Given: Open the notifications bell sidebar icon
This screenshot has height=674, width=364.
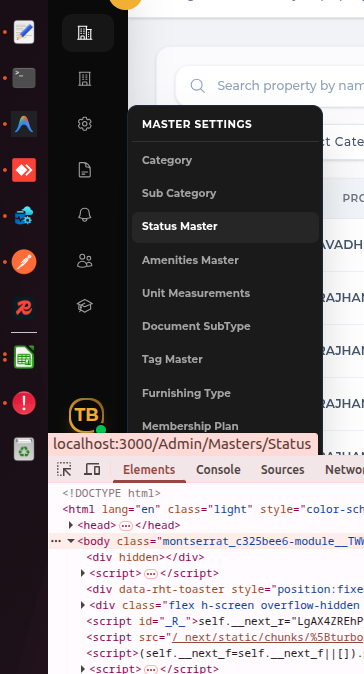Looking at the screenshot, I should click(x=85, y=215).
